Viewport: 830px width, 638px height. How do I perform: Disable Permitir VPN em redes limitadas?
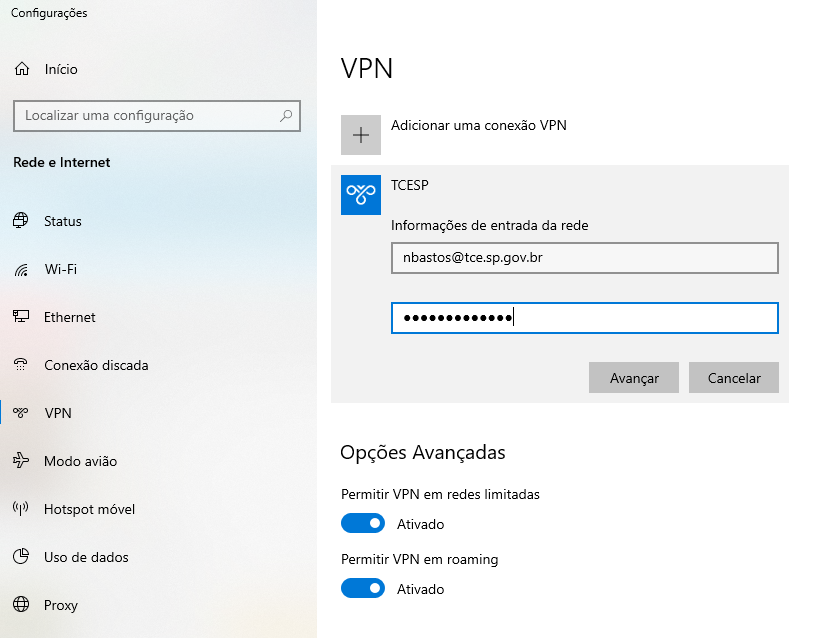pos(363,523)
